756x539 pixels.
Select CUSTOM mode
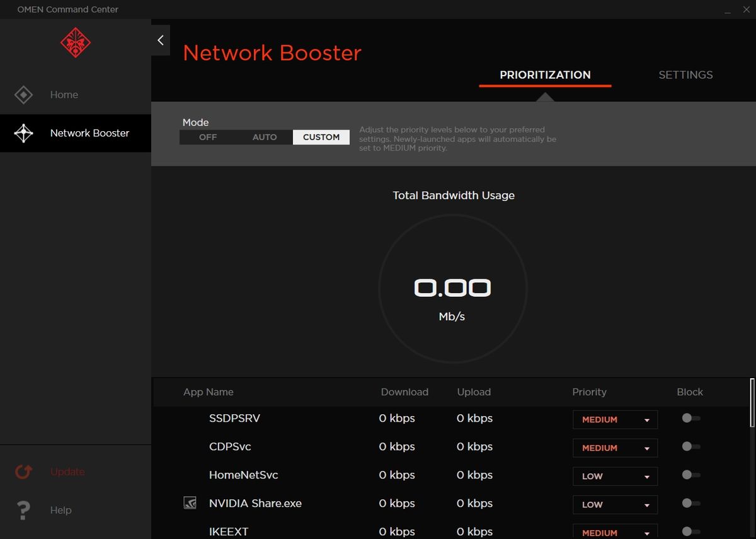(321, 137)
